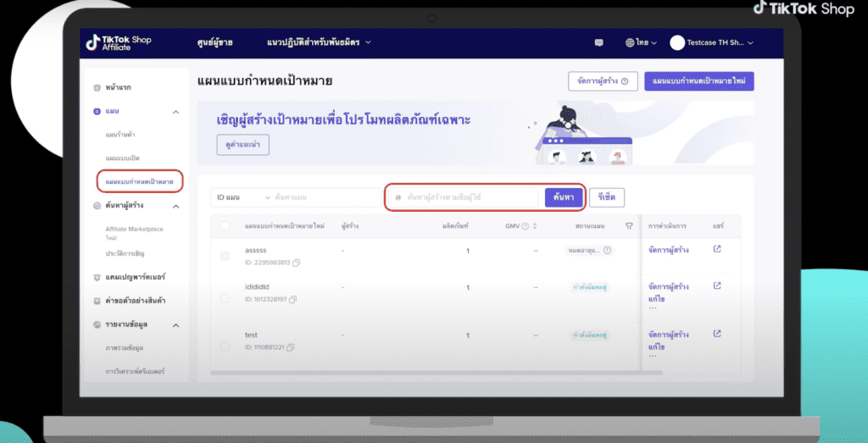Click the ค้นหาแผน plan search field
The height and width of the screenshot is (443, 868).
327,197
